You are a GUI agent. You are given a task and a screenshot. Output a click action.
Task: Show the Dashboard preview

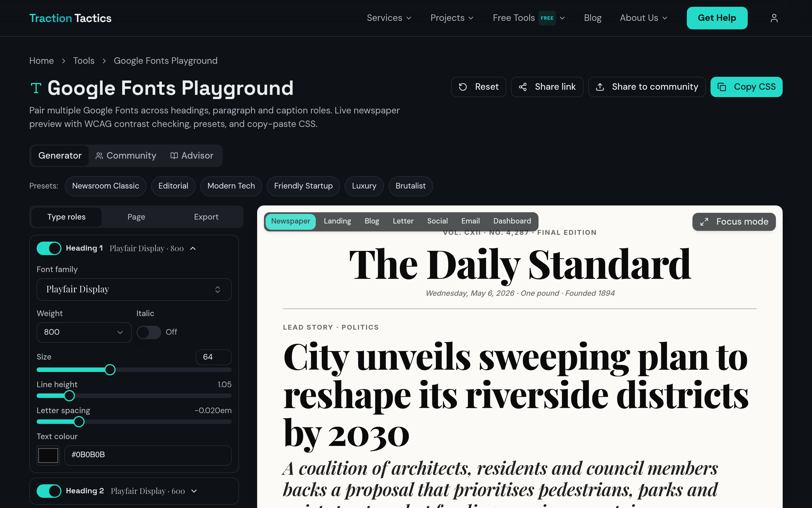click(512, 222)
